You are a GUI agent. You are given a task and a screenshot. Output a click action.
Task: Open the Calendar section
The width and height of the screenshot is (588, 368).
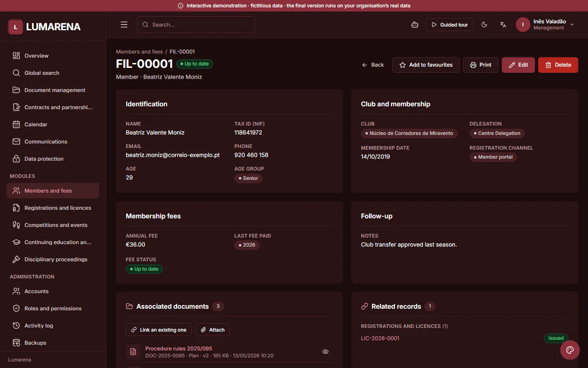pos(53,124)
